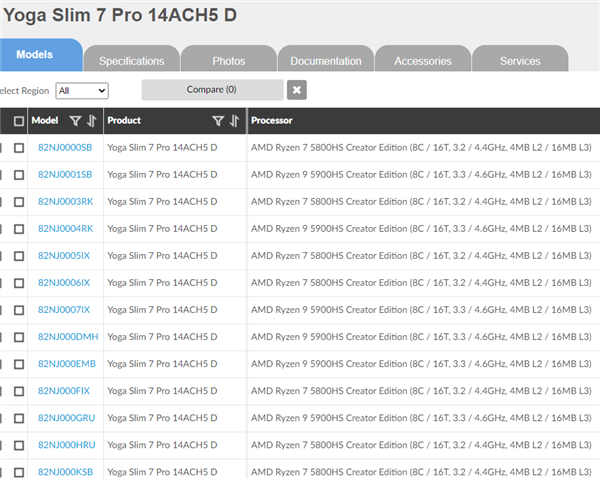600x479 pixels.
Task: Open model link 82NJ000KSB
Action: click(65, 472)
